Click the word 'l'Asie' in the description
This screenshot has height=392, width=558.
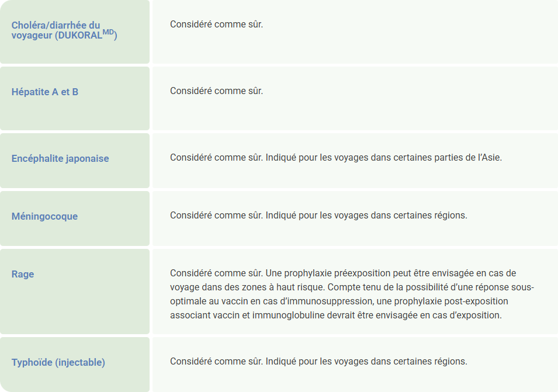[490, 158]
